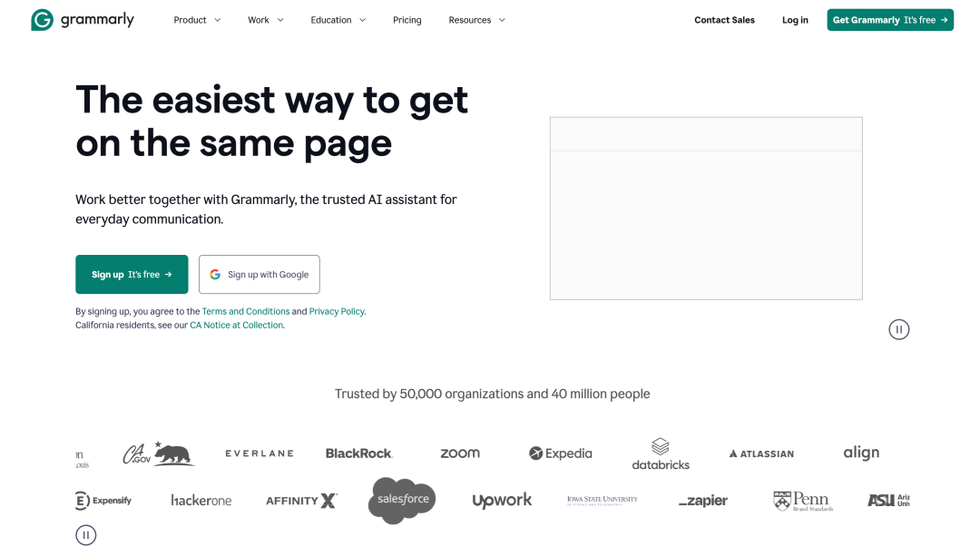Select the Databricks logo
This screenshot has height=556, width=980.
[661, 454]
